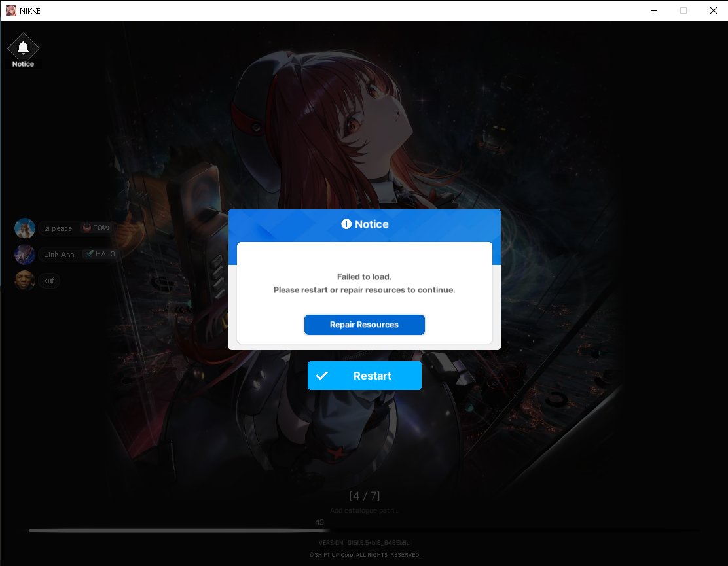Click the Repair Resources button
Image resolution: width=728 pixels, height=566 pixels.
pos(365,325)
